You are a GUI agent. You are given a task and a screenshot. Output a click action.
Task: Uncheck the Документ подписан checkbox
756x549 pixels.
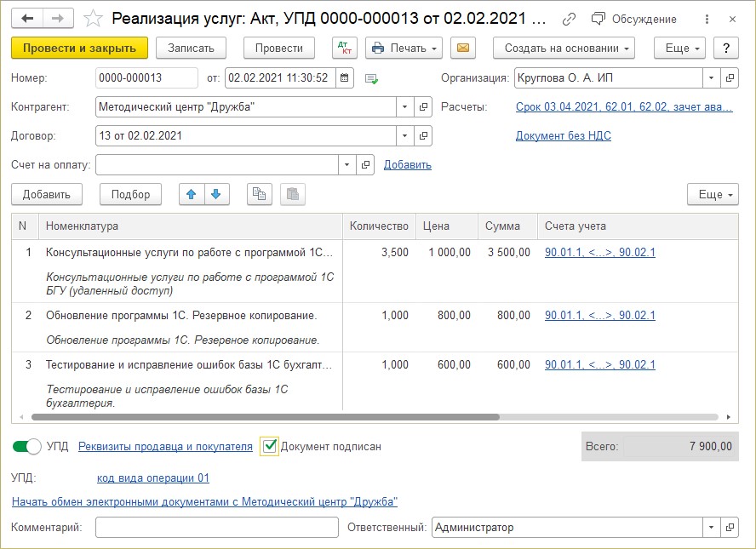(270, 446)
